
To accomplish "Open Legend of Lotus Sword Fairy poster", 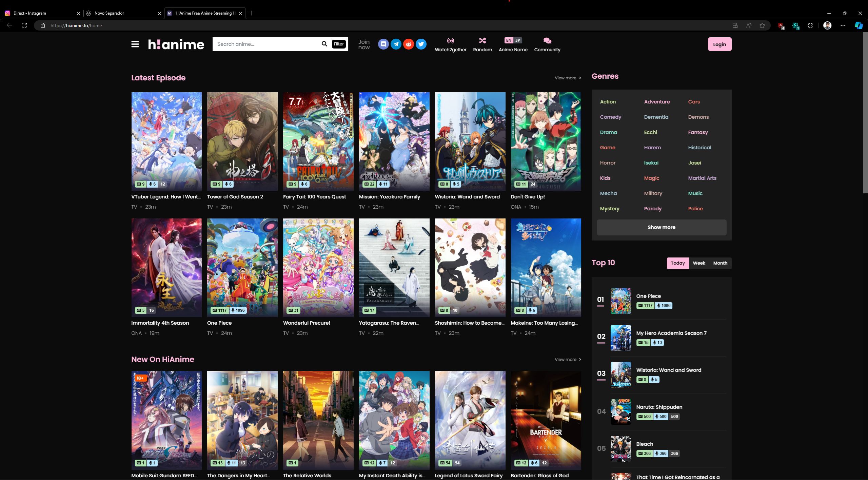I will (x=470, y=420).
